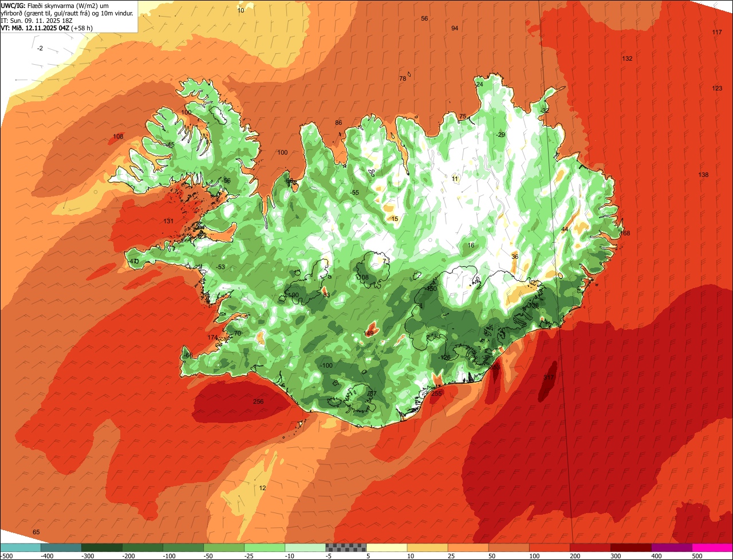Click the palest green -10 to -5 legend swatch

(x=305, y=547)
